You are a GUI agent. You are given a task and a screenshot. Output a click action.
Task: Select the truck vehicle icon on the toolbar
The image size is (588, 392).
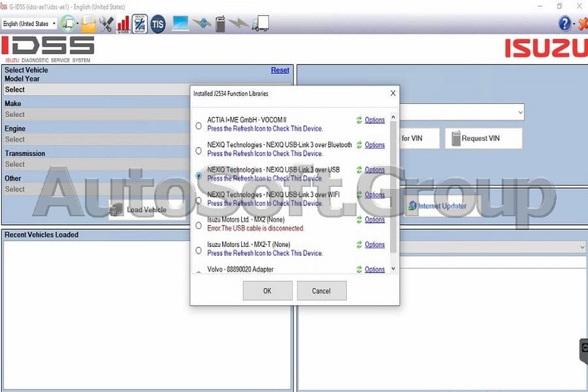(260, 24)
